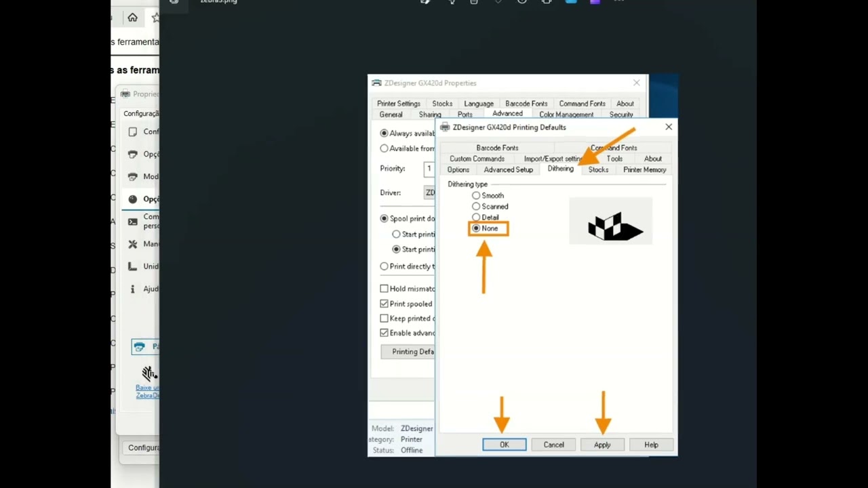
Task: Open the Barcode Fonts tab in Printing Defaults
Action: pyautogui.click(x=497, y=148)
